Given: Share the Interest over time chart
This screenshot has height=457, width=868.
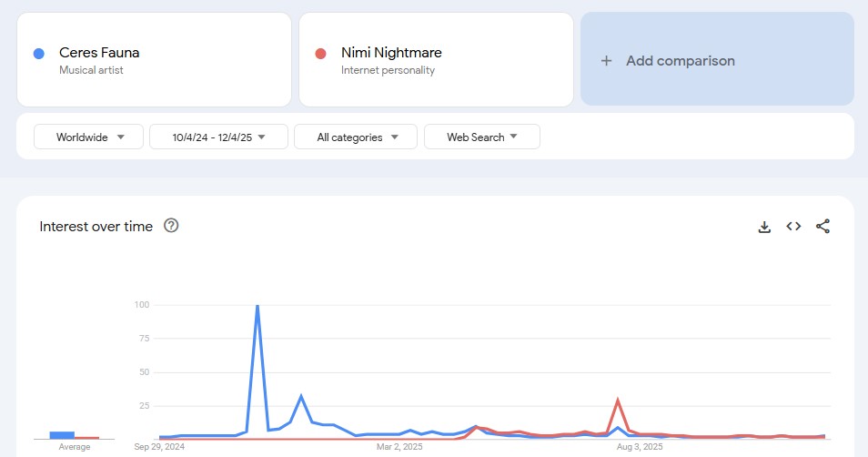Looking at the screenshot, I should tap(823, 226).
